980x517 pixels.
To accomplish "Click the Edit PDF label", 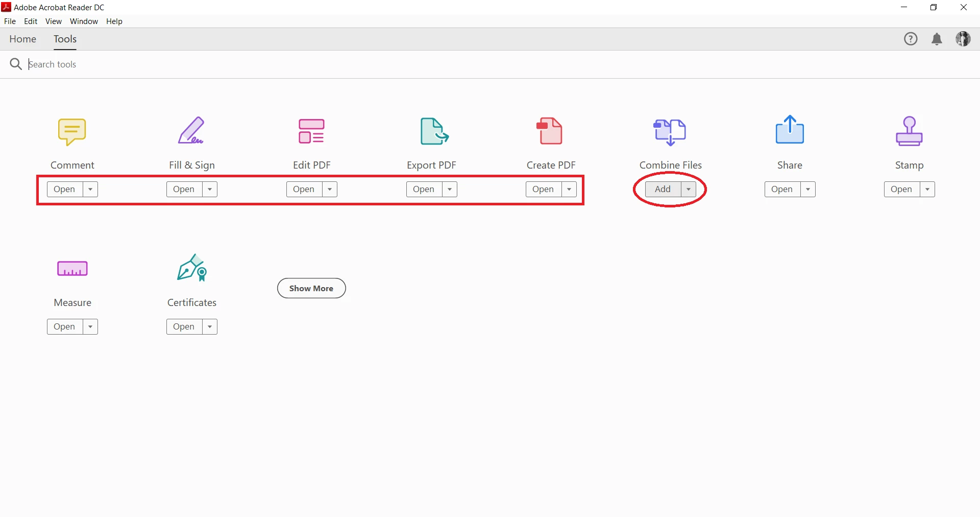I will [312, 165].
